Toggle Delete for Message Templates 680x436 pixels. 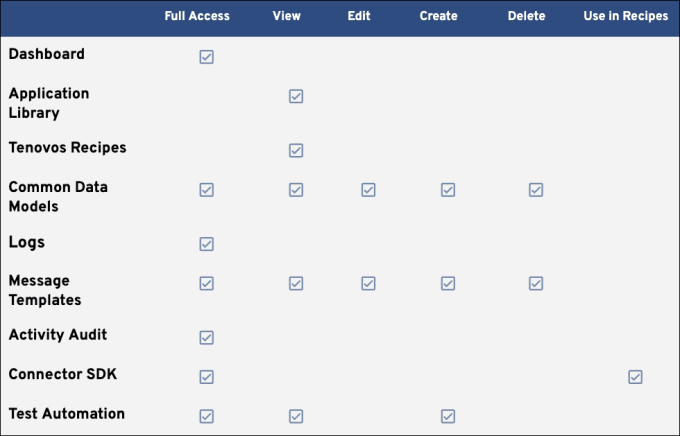pos(535,283)
